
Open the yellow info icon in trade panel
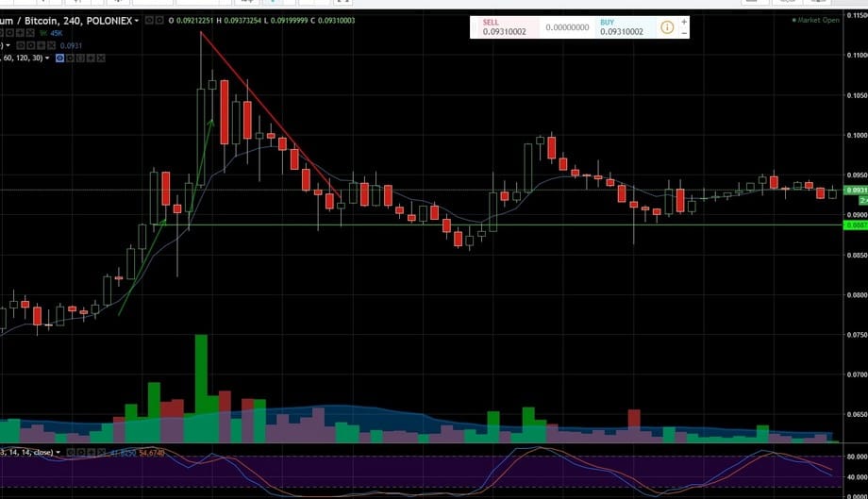(667, 27)
